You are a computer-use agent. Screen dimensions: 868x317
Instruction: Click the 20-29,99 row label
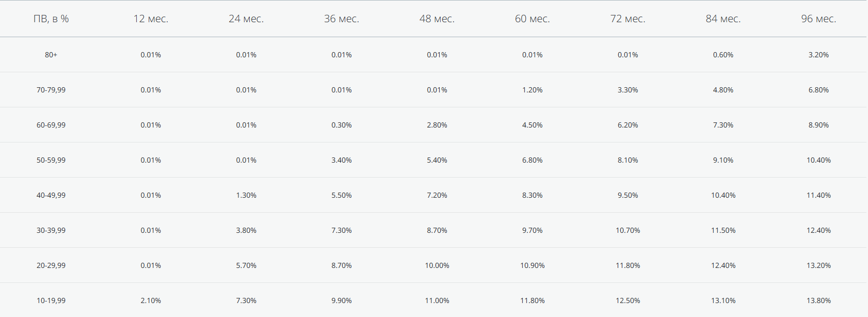pyautogui.click(x=51, y=265)
